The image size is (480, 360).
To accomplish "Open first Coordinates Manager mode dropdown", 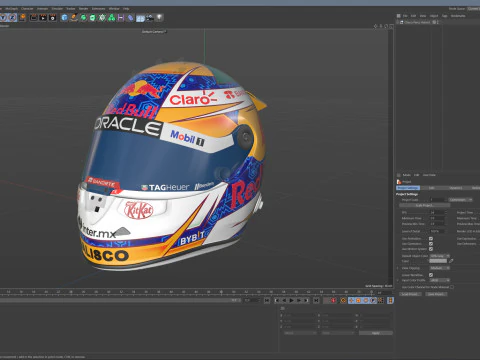I will pyautogui.click(x=300, y=333).
